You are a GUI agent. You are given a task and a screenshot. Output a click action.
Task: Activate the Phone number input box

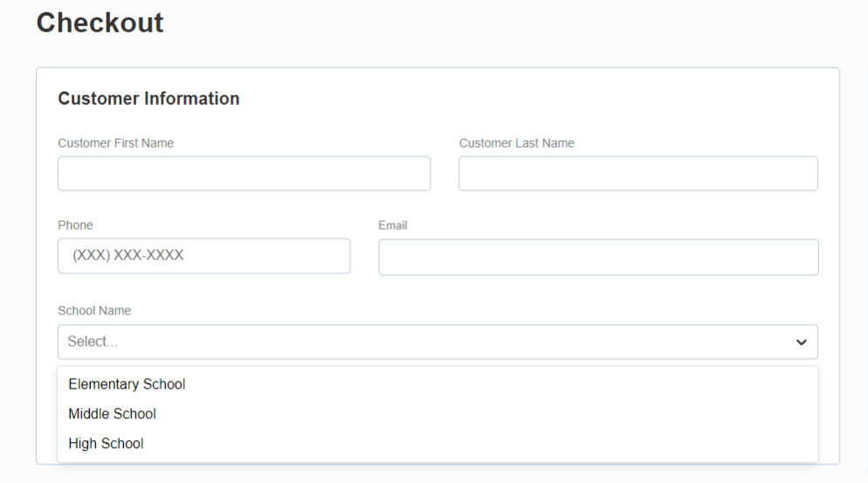coord(203,256)
